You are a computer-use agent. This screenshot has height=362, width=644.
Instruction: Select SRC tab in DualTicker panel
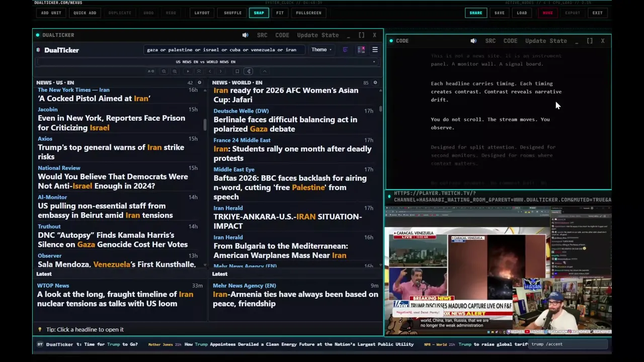pyautogui.click(x=262, y=35)
